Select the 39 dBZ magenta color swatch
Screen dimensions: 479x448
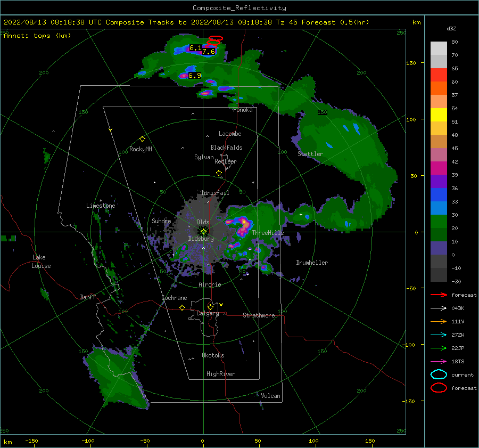click(439, 168)
